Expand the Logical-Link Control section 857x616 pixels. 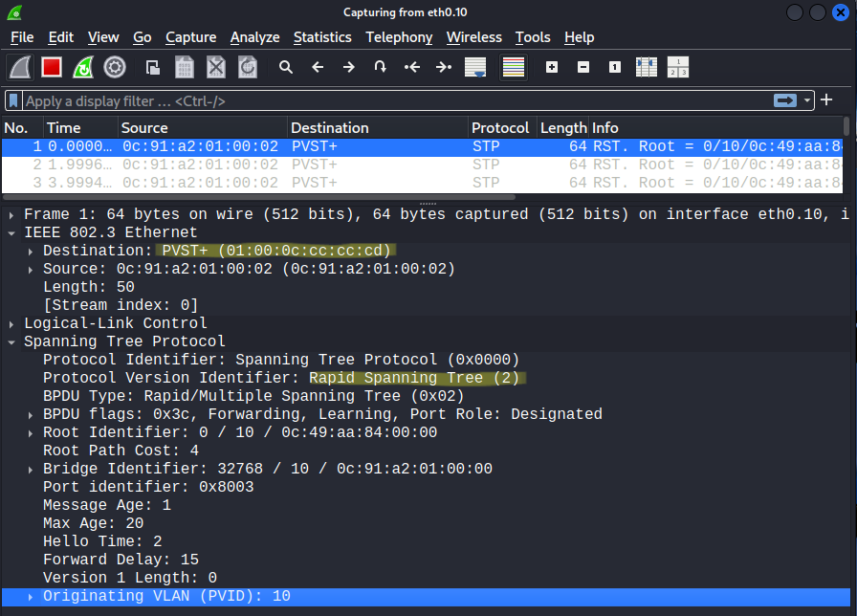tap(12, 323)
